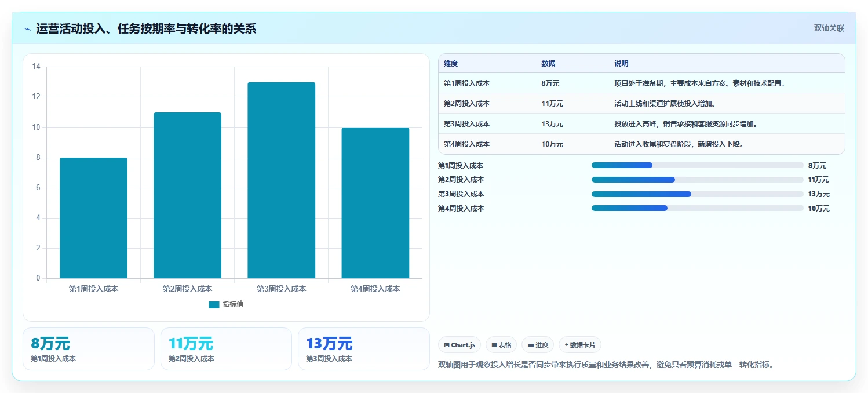This screenshot has width=868, height=393.
Task: Select 第1周投入成本 table row cell
Action: click(466, 83)
